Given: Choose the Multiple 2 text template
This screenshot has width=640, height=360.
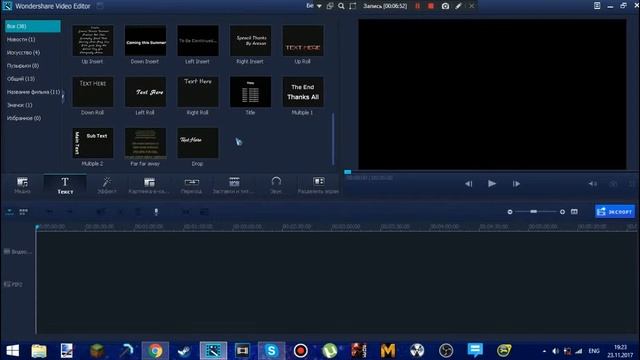Looking at the screenshot, I should (x=93, y=143).
